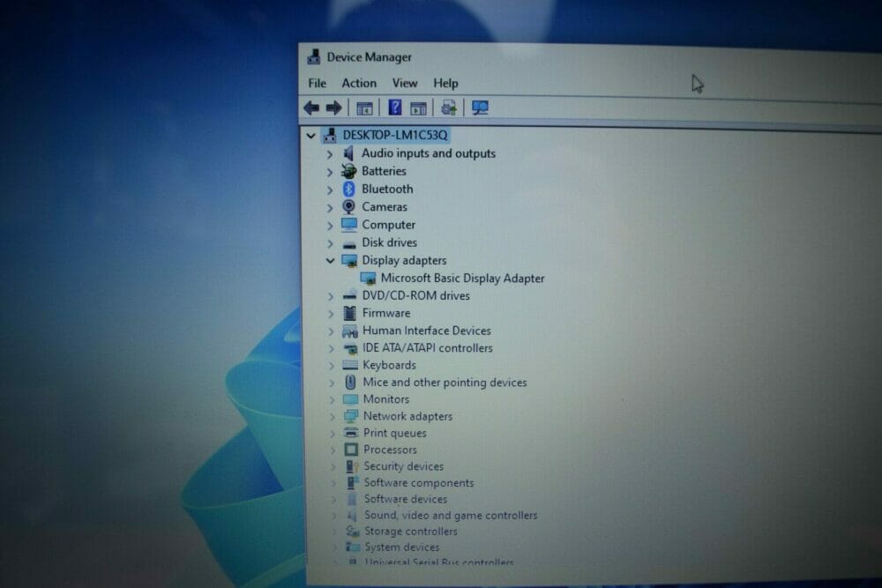
Task: Select the Processors icon
Action: tap(351, 449)
